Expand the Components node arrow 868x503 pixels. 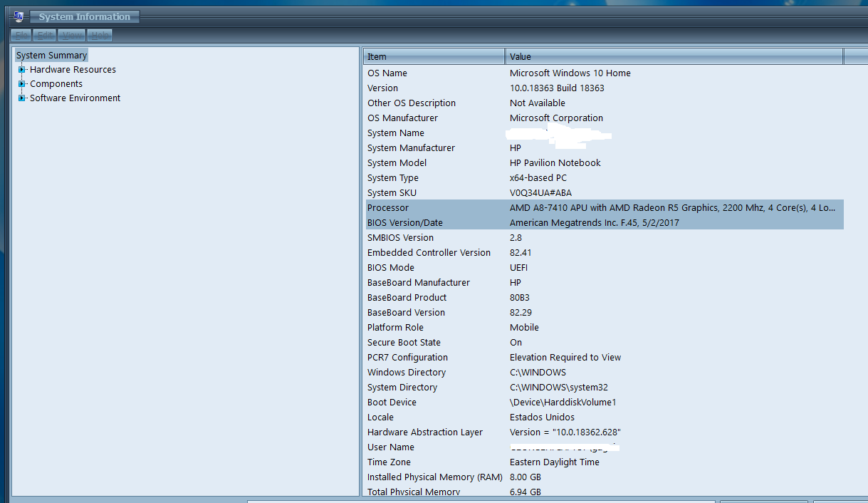coord(22,84)
